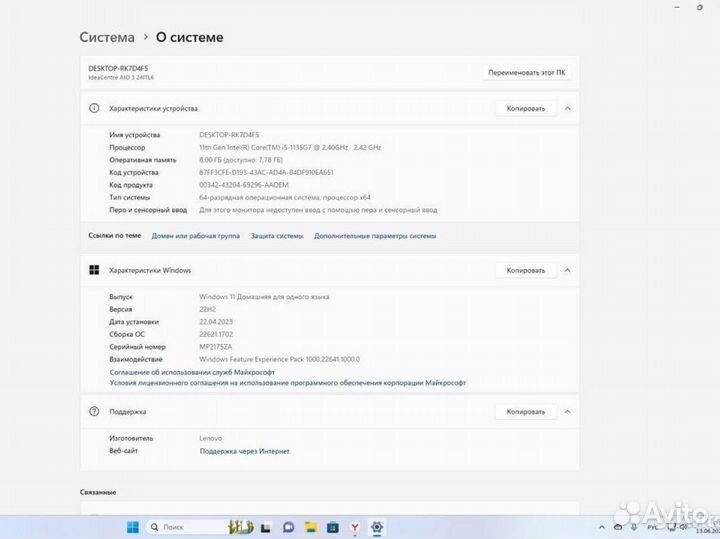Click the О системе page heading

tap(190, 37)
